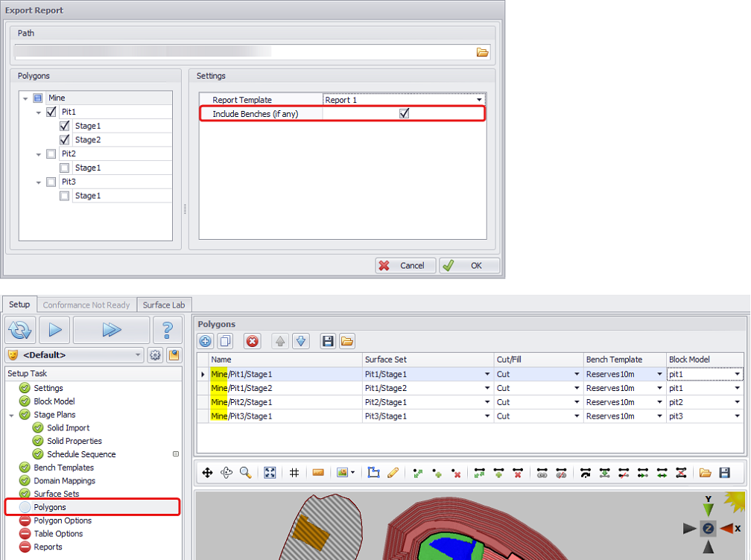Save the polygons table with the floppy icon
This screenshot has height=560, width=751.
328,341
